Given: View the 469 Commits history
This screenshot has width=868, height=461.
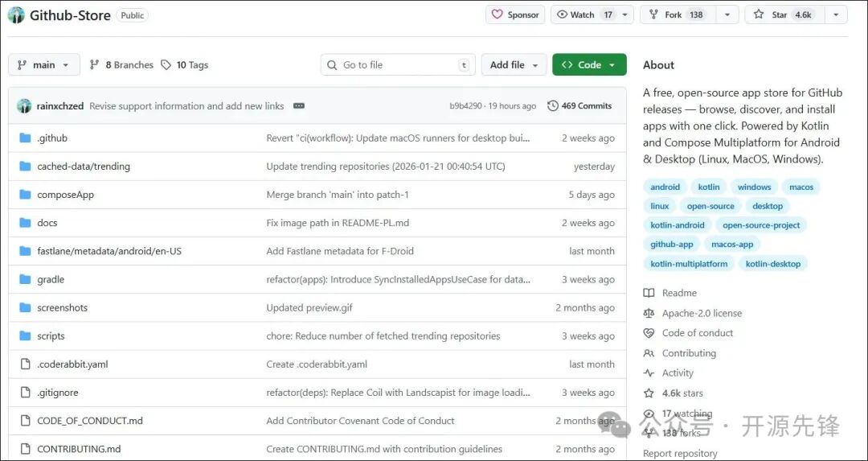Looking at the screenshot, I should (x=579, y=106).
